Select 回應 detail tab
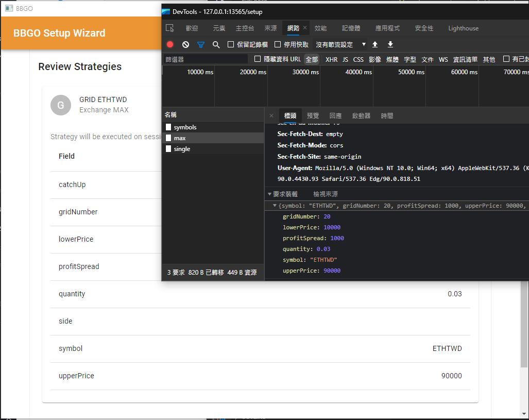 [x=335, y=116]
